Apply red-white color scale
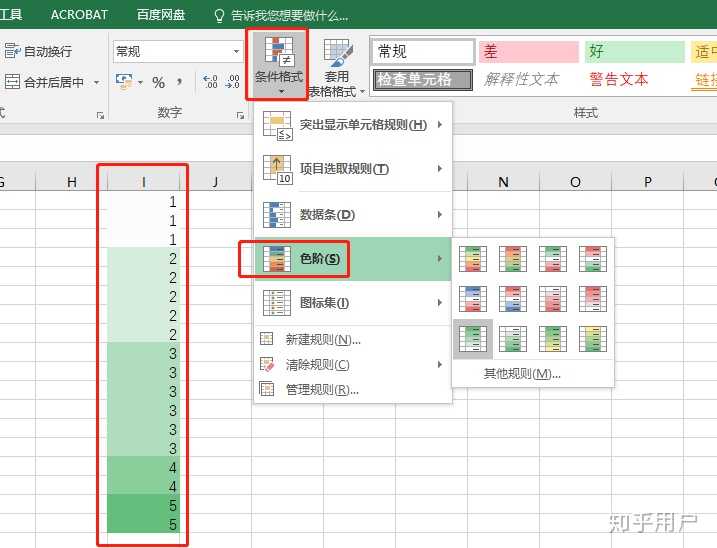 pos(593,299)
